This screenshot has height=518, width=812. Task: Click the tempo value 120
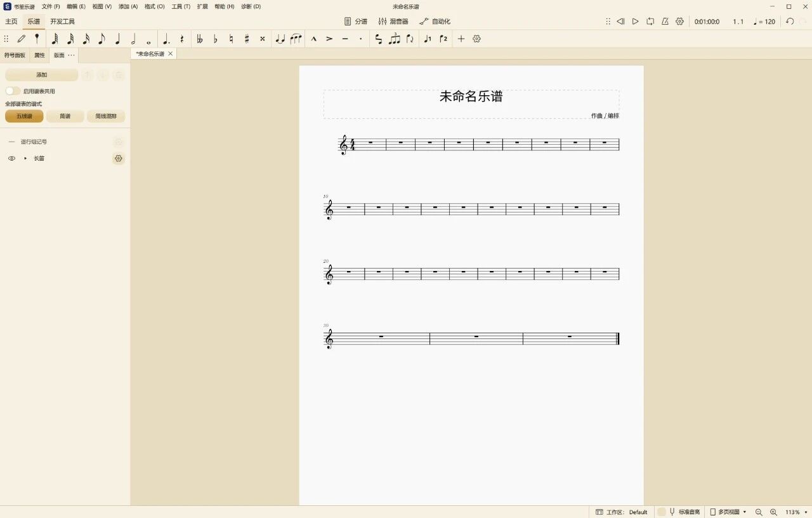click(764, 22)
